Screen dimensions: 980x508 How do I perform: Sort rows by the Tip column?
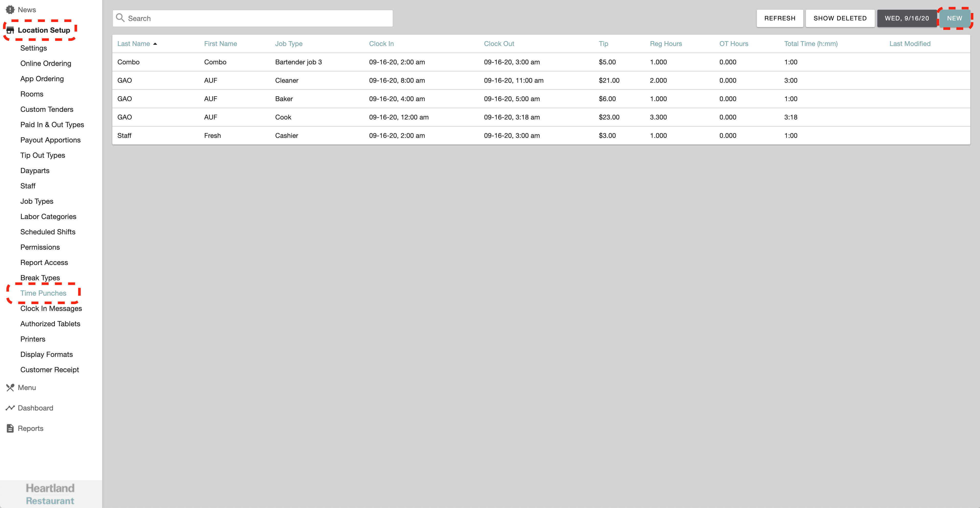[x=604, y=43]
